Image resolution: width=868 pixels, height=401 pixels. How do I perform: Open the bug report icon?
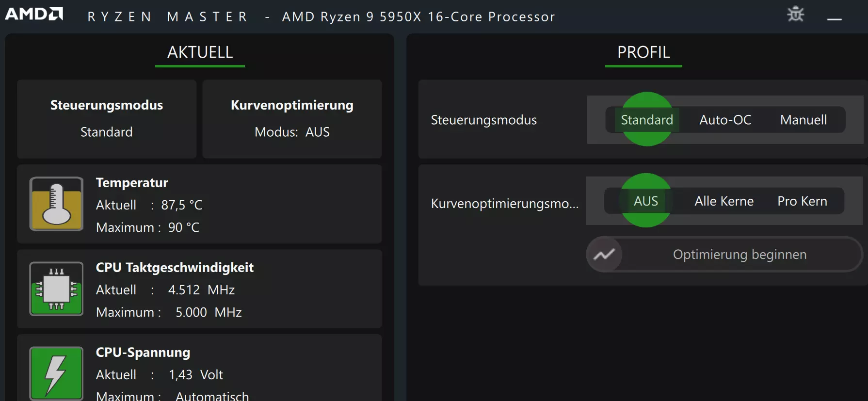click(x=795, y=14)
